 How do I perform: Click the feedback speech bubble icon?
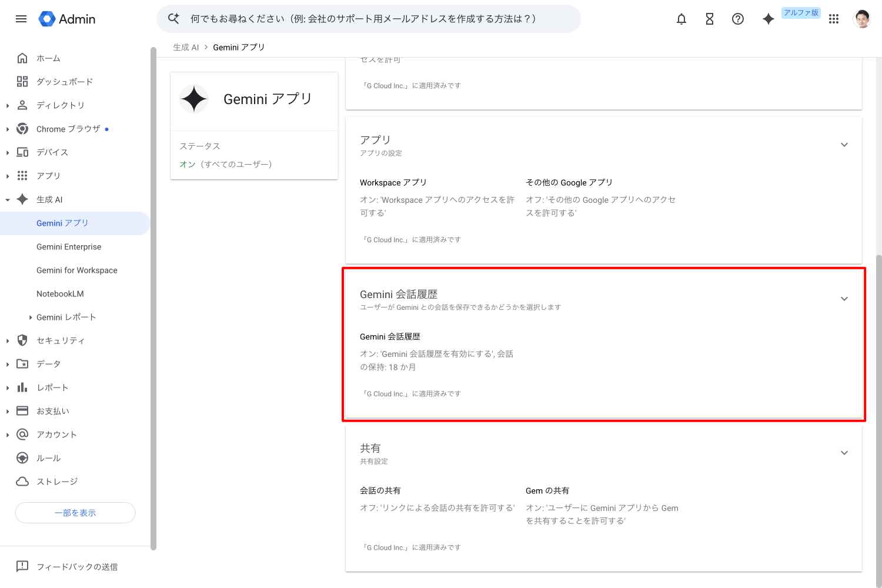22,566
